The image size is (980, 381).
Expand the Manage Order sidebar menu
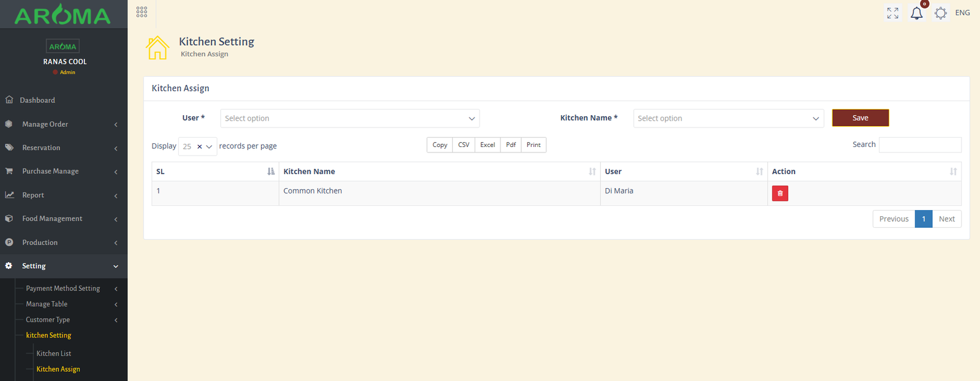61,124
